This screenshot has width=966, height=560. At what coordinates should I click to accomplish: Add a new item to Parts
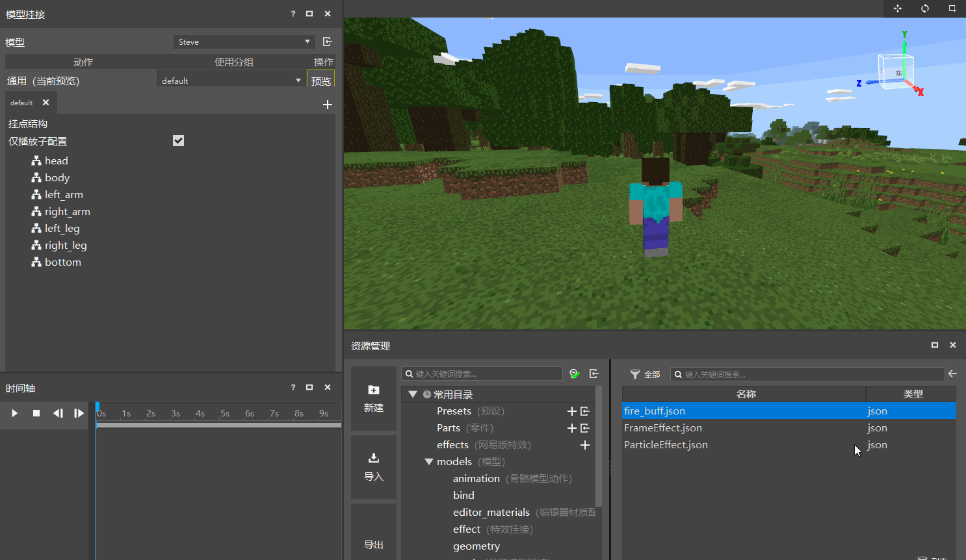[572, 428]
